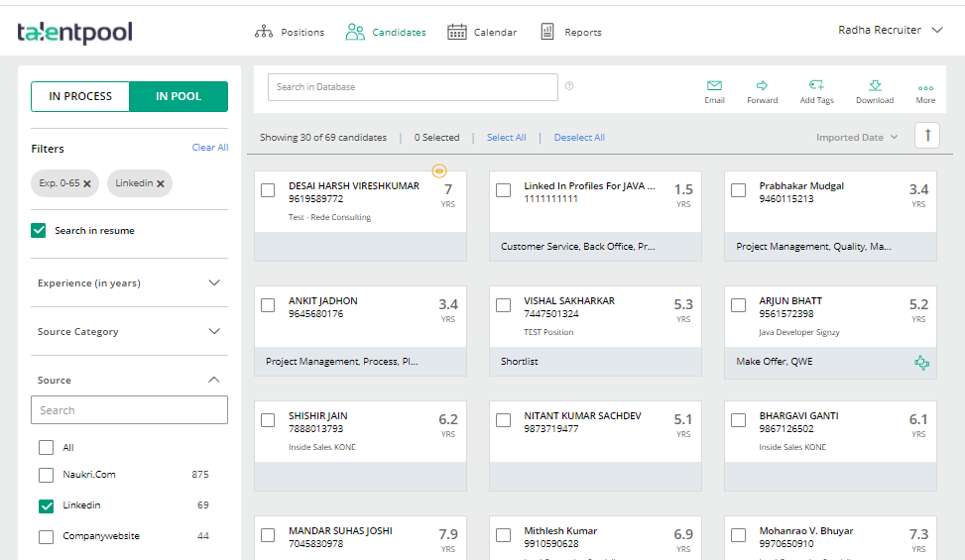Open VISHAL SAKHARKAR candidate name
This screenshot has width=965, height=560.
(x=569, y=301)
